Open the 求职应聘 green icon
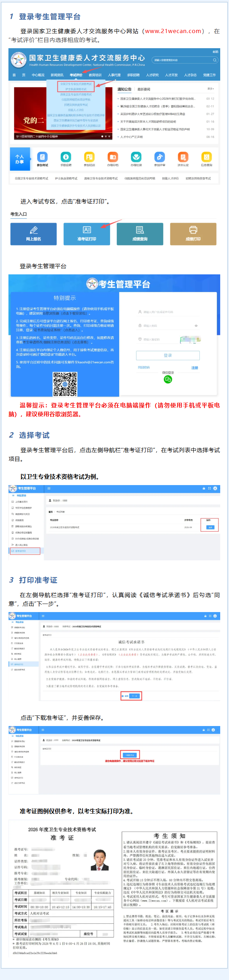 pos(66,157)
